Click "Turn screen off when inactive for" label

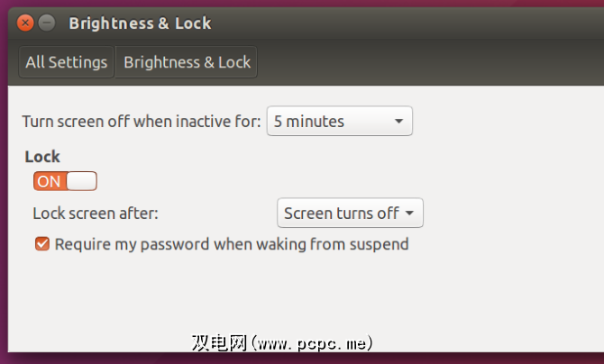(x=142, y=121)
